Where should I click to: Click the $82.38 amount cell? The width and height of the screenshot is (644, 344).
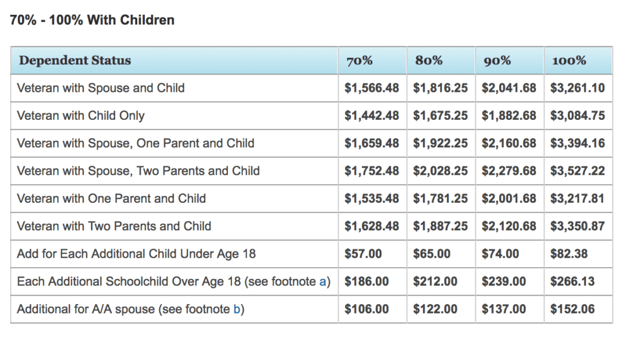(568, 254)
